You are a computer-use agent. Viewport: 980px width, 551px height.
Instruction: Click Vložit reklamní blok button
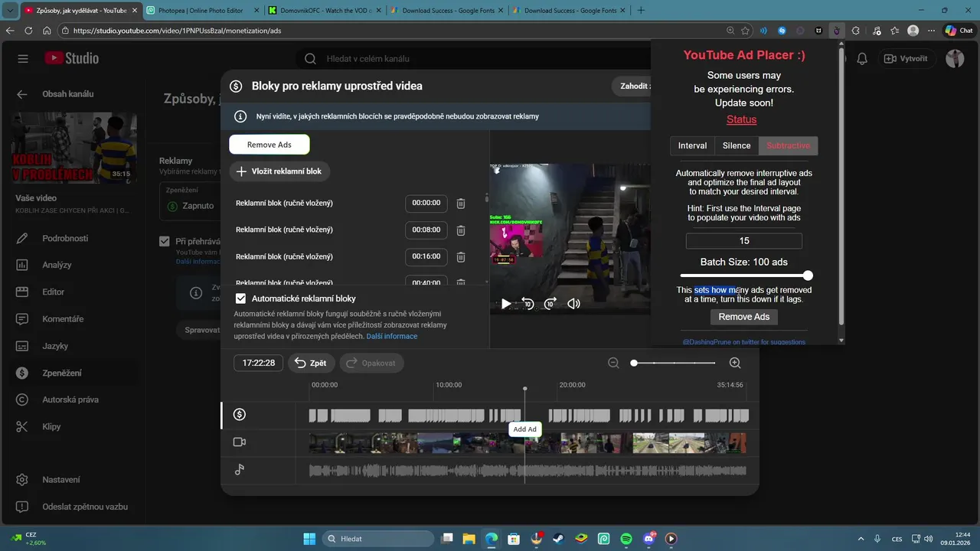click(279, 171)
